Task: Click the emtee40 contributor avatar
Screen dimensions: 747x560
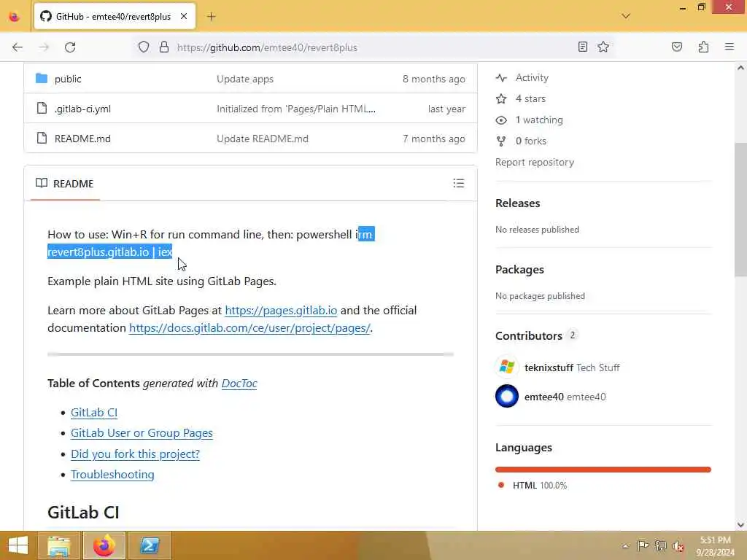Action: point(507,396)
